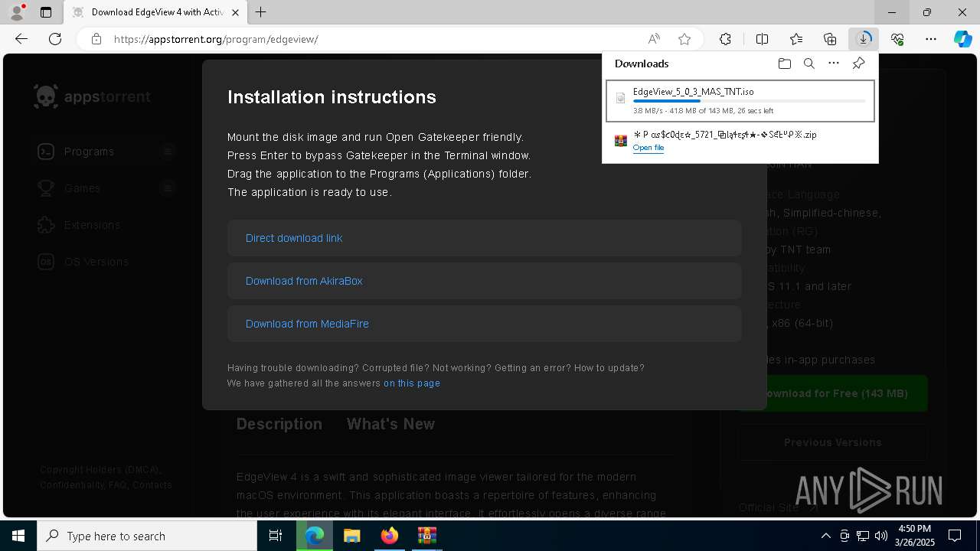Open Windows Start menu
This screenshot has width=980, height=551.
pyautogui.click(x=18, y=536)
